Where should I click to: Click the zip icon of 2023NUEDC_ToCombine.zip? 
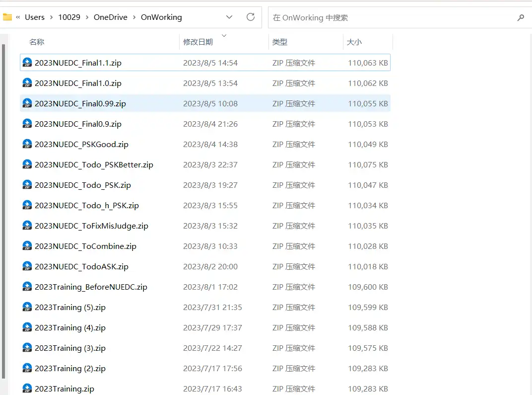[x=27, y=246]
